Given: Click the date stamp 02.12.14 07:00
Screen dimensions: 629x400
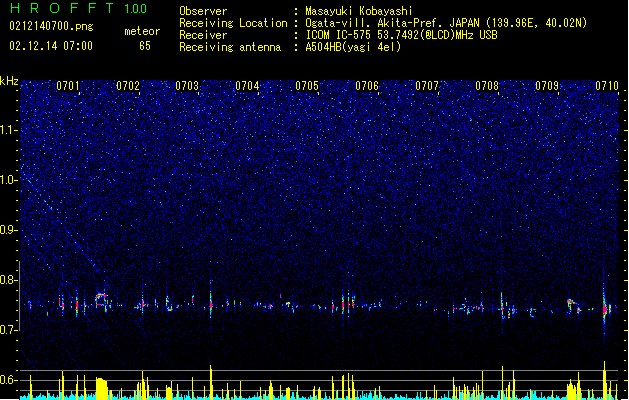Looking at the screenshot, I should [51, 46].
